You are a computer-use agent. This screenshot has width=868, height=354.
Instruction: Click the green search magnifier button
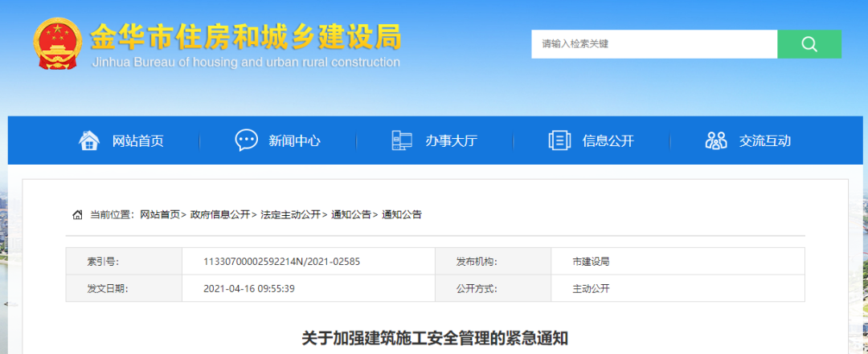809,44
